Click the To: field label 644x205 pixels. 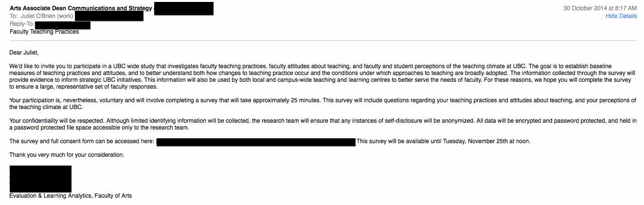click(x=14, y=17)
